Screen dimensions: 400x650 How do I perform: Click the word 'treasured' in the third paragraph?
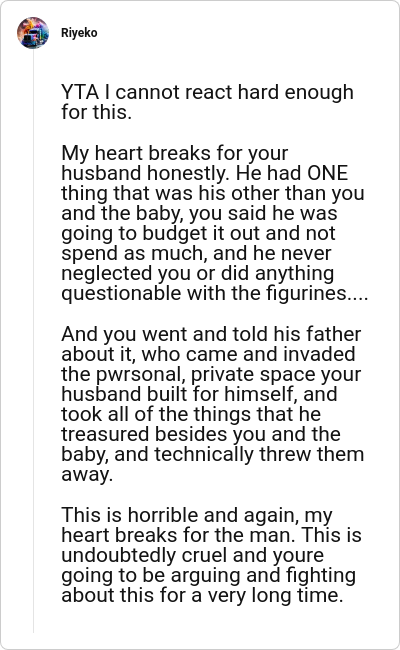(105, 434)
